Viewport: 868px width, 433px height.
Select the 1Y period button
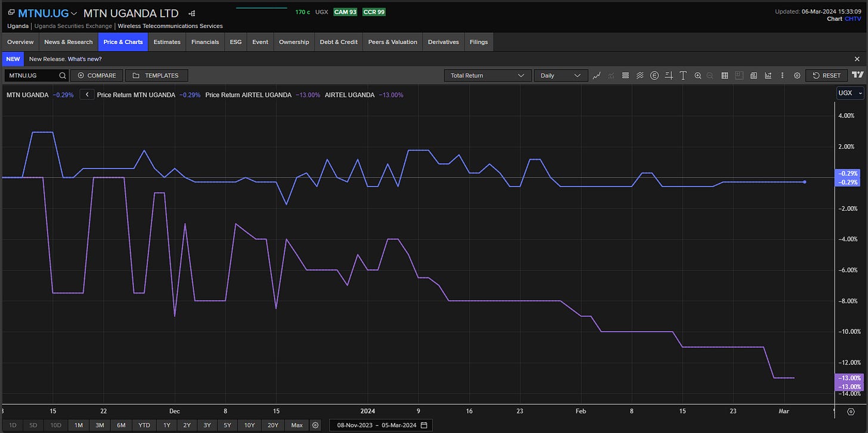coord(167,425)
